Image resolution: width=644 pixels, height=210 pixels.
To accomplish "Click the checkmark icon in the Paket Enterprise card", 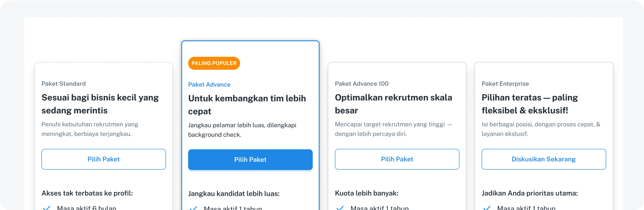I will (487, 208).
